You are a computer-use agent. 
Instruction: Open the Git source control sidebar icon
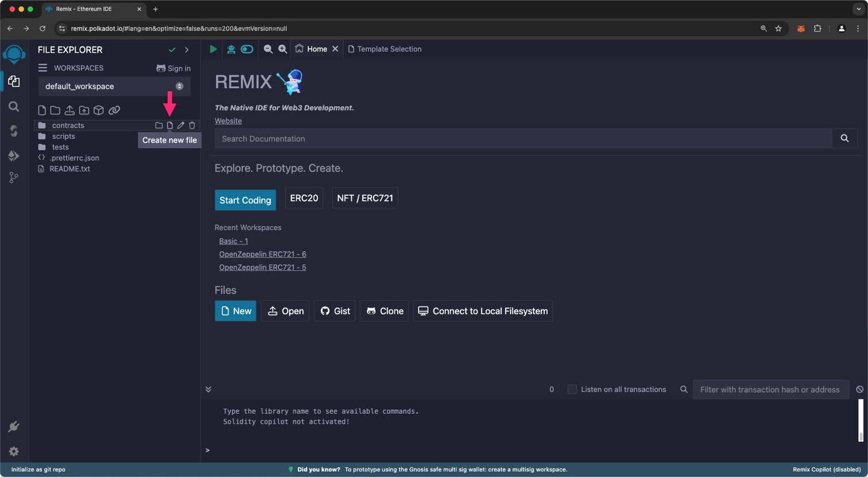pos(14,178)
